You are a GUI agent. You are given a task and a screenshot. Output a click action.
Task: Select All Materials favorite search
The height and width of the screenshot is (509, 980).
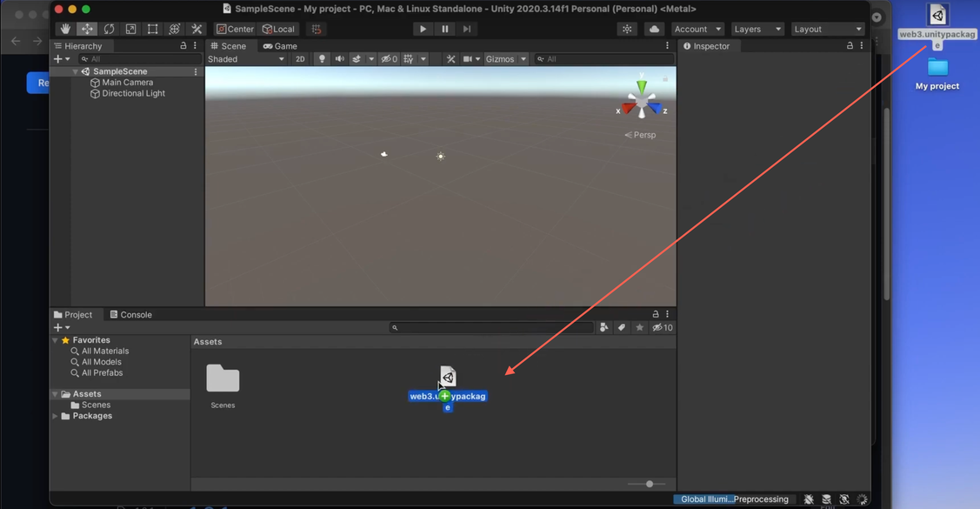click(x=105, y=351)
